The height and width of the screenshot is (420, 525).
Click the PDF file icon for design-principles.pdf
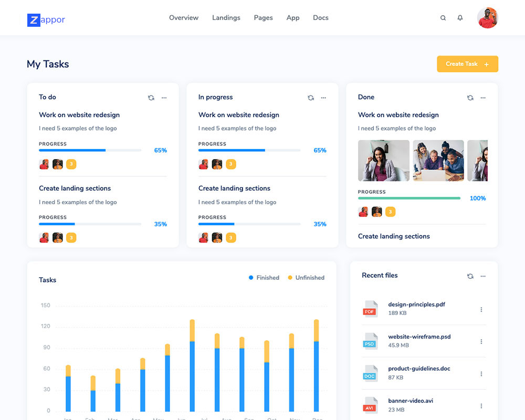[x=371, y=309]
